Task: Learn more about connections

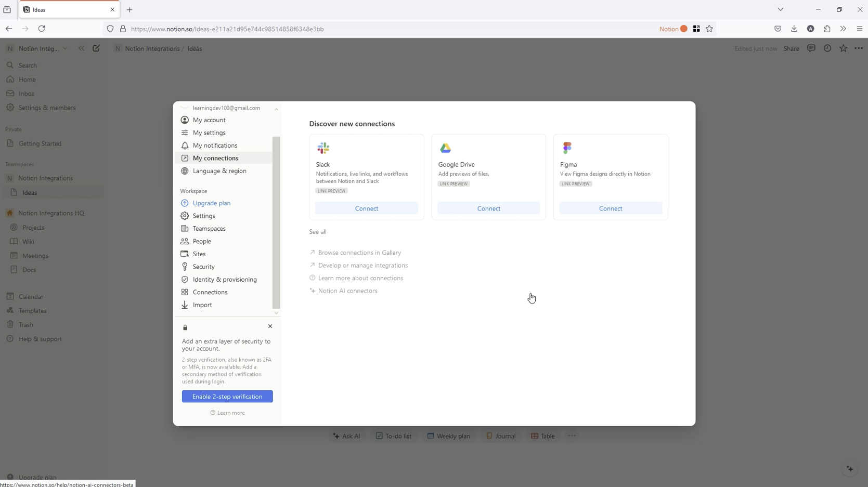Action: tap(357, 278)
